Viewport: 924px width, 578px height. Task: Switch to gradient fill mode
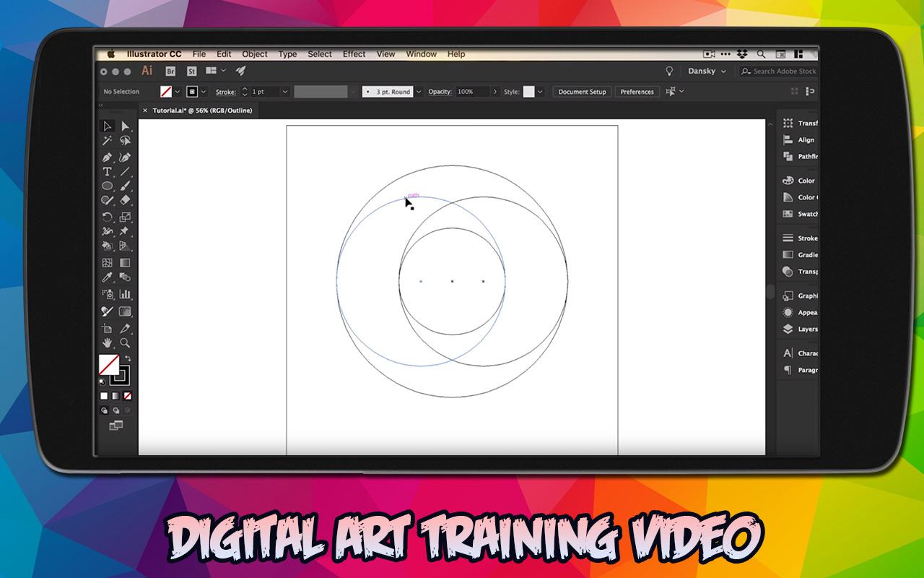coord(115,396)
